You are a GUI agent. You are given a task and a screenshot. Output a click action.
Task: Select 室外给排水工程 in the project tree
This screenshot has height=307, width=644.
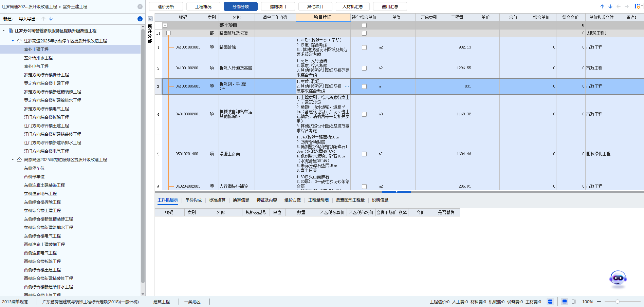tap(38, 58)
